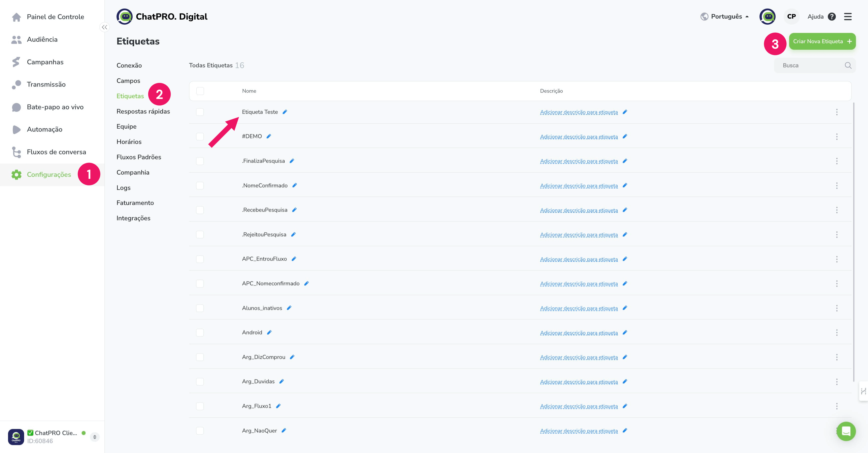Open Respostas rápidas settings section
The image size is (868, 453).
[143, 112]
